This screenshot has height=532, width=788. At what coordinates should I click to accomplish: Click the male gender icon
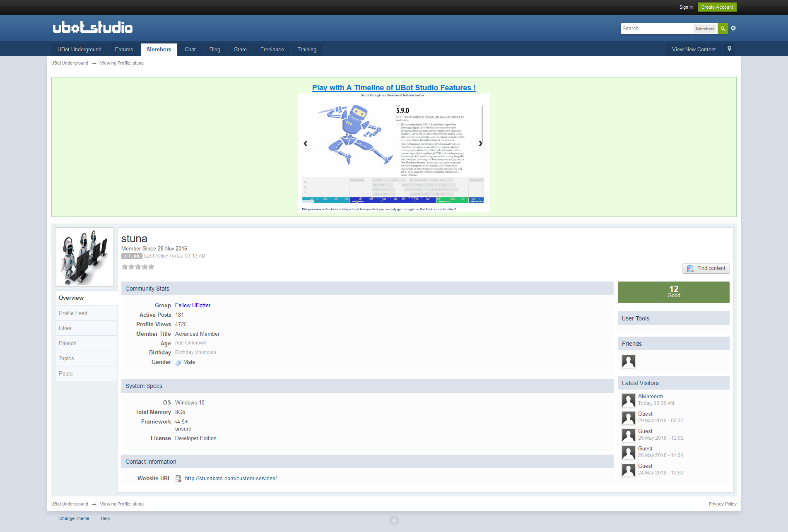pos(178,362)
